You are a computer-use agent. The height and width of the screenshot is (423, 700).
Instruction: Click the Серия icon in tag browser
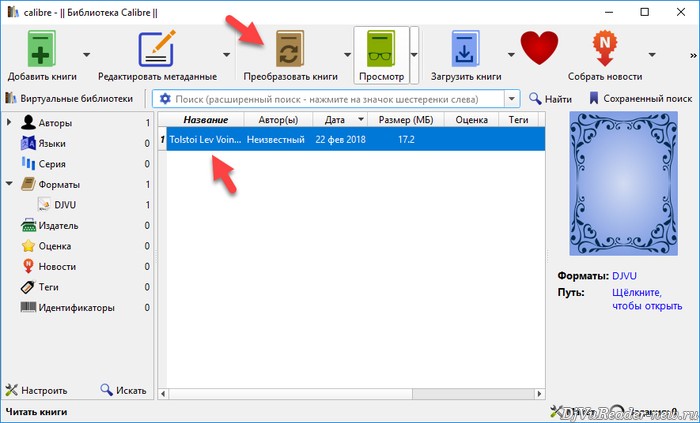tap(28, 164)
